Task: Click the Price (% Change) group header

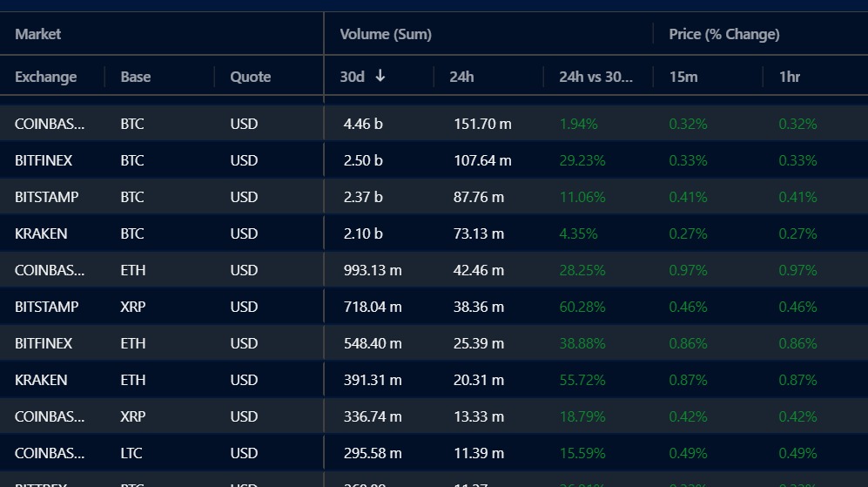Action: [x=724, y=34]
